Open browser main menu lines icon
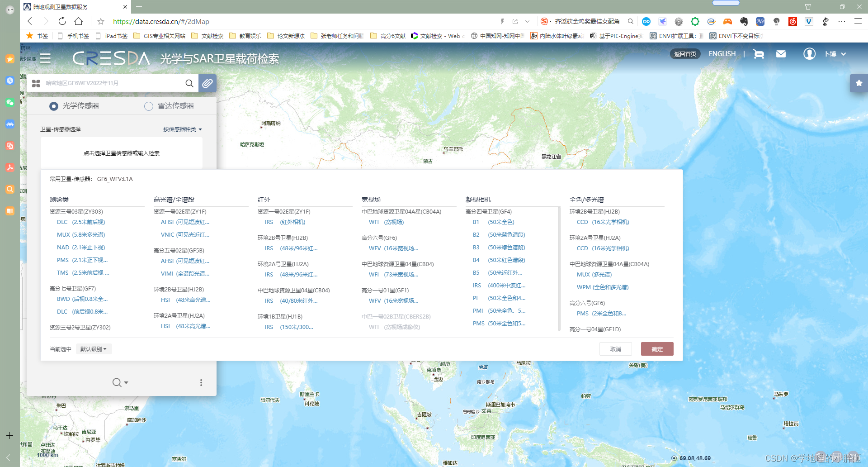 pos(858,21)
